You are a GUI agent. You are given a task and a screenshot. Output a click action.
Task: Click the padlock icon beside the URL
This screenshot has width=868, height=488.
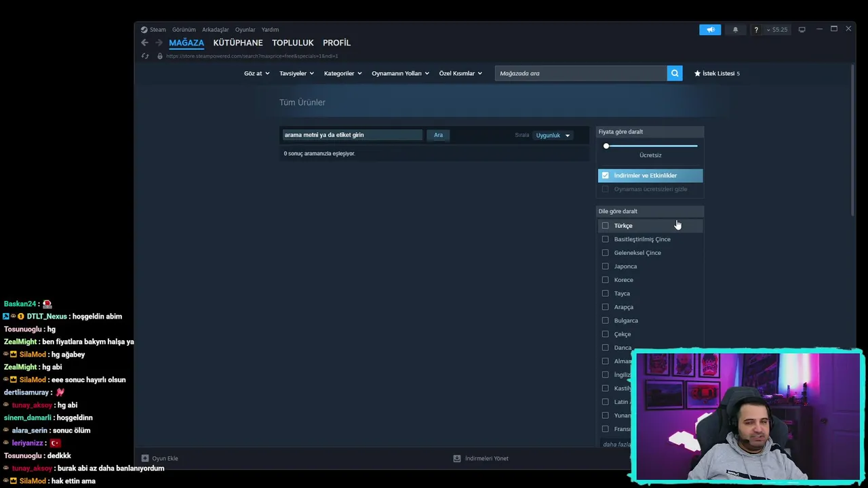click(x=160, y=56)
